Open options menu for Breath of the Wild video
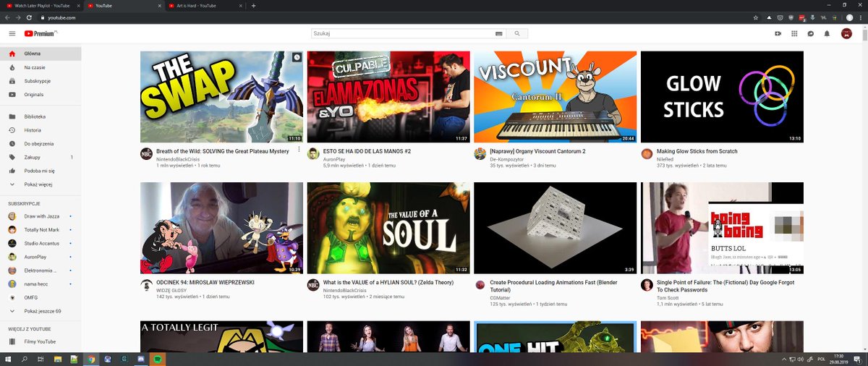 coord(299,150)
